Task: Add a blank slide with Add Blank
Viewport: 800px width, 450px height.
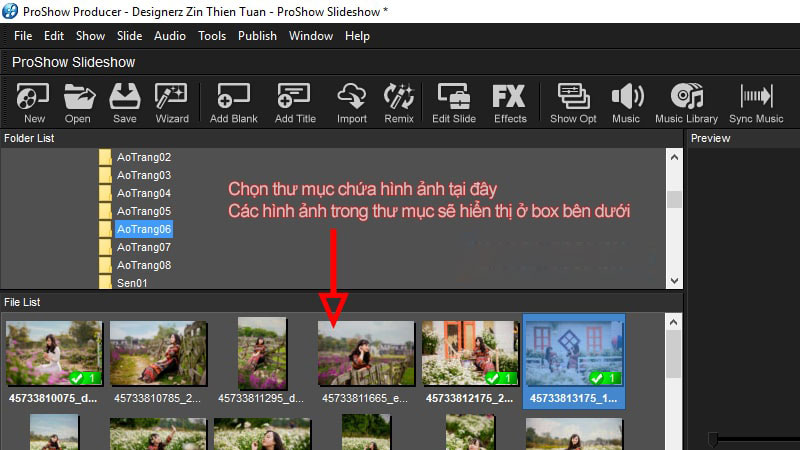Action: (234, 103)
